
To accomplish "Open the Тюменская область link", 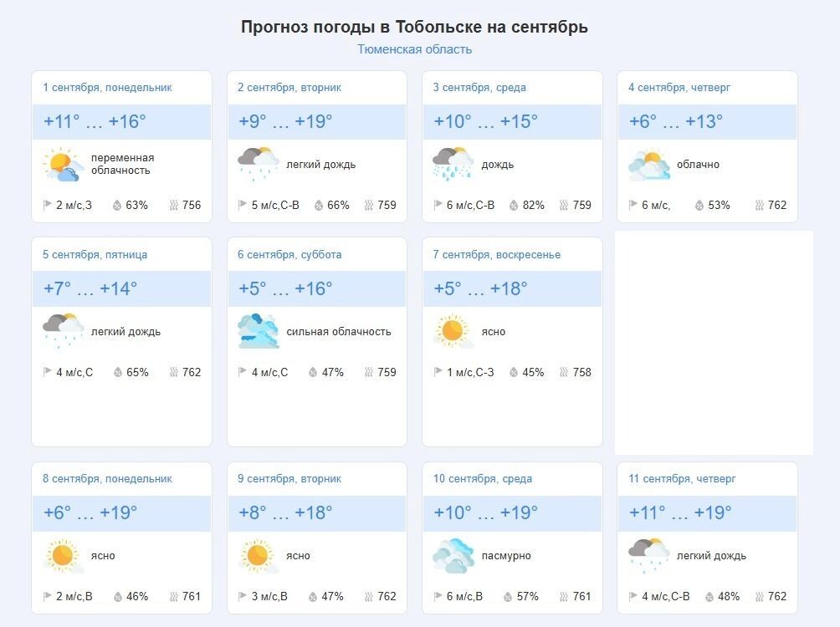I will pyautogui.click(x=414, y=49).
